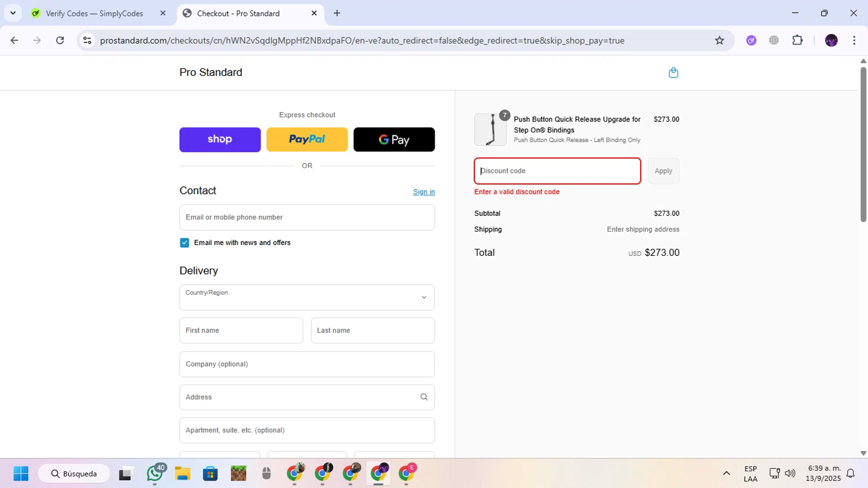Expand the Country/Region dropdown
This screenshot has height=488, width=868.
point(307,298)
